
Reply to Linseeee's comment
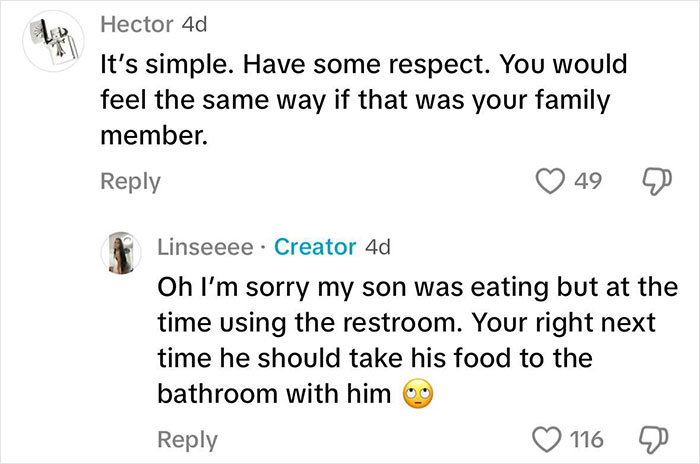(x=187, y=439)
